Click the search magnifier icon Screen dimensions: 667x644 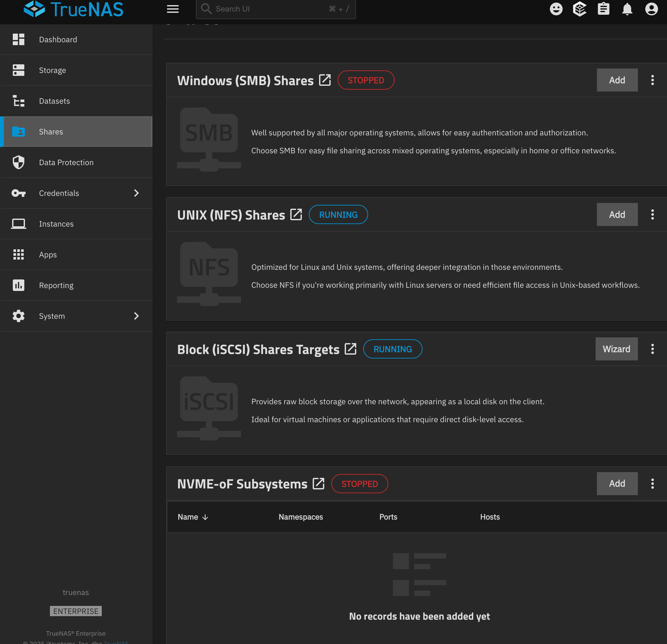206,9
